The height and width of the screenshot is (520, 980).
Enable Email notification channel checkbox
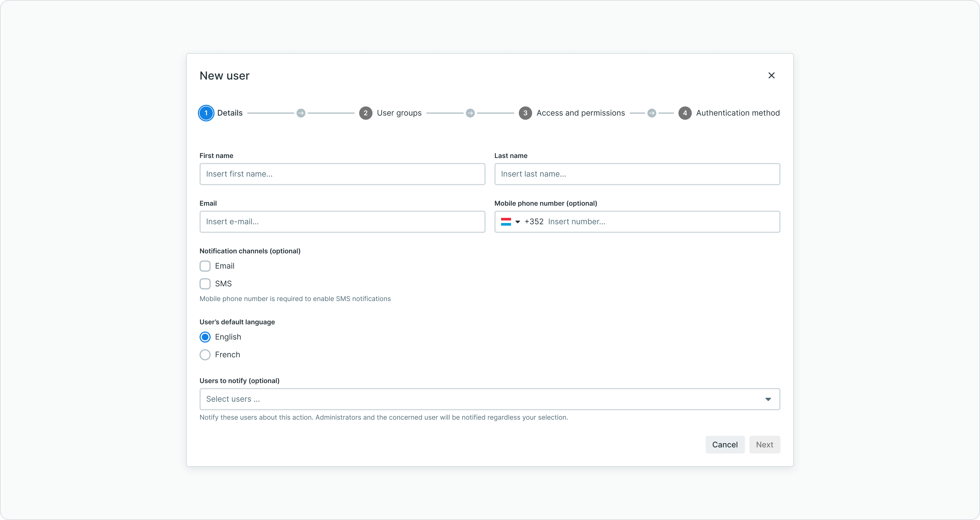(x=205, y=266)
